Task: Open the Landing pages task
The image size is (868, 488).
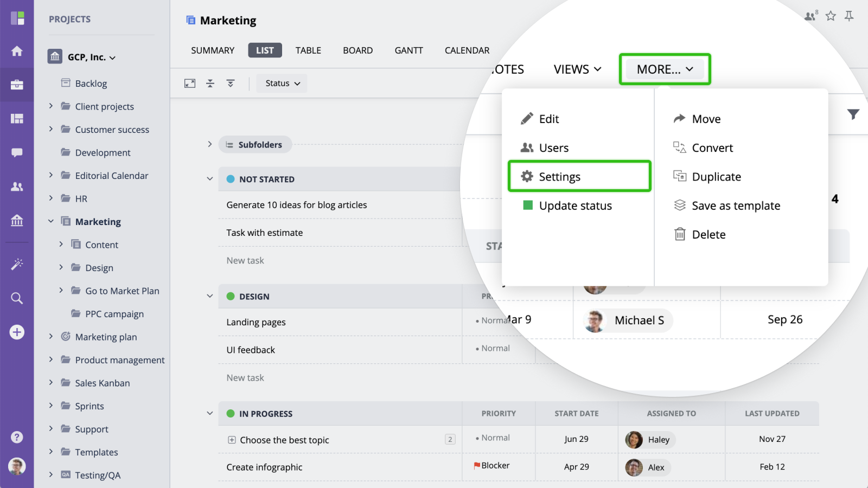Action: pos(256,322)
